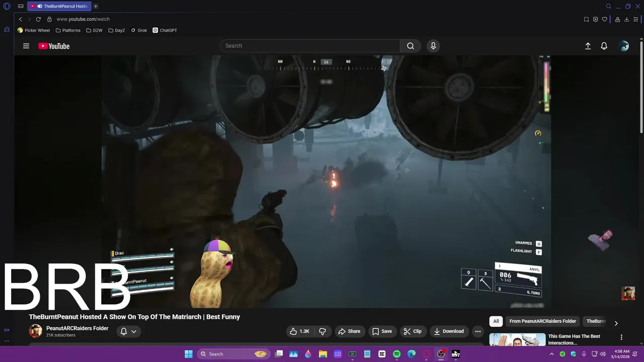
Task: Open the PeanutARCRaiders Folder channel name link
Action: (77, 328)
